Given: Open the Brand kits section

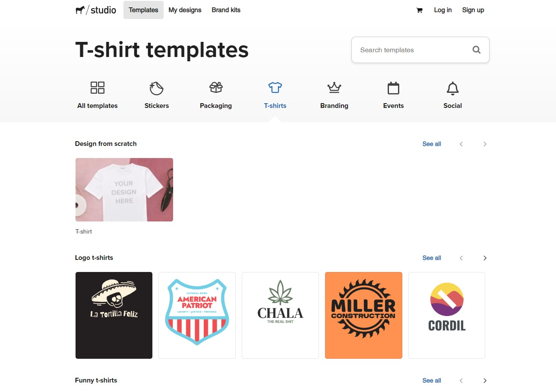Looking at the screenshot, I should click(226, 10).
